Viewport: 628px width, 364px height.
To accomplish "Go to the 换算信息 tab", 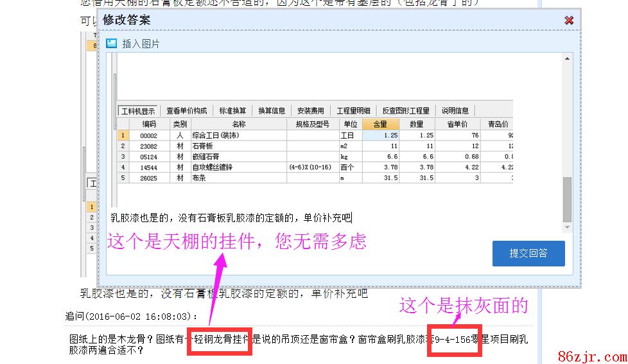I will (x=272, y=110).
